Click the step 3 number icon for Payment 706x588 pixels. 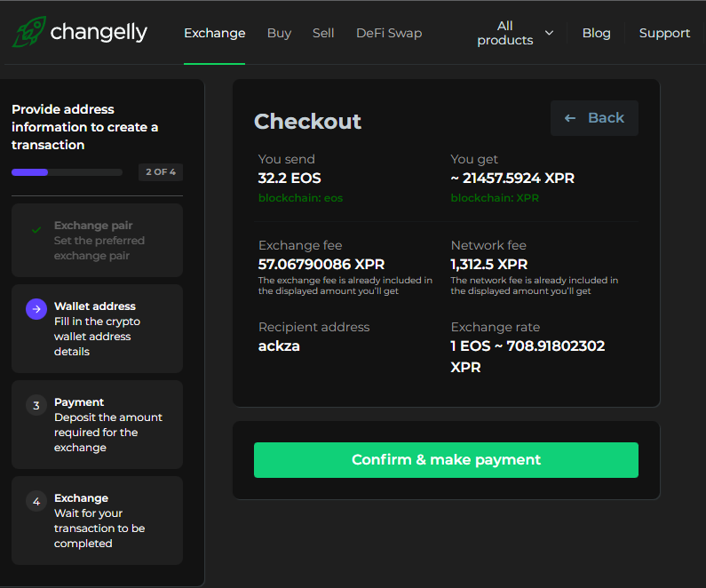(x=36, y=405)
